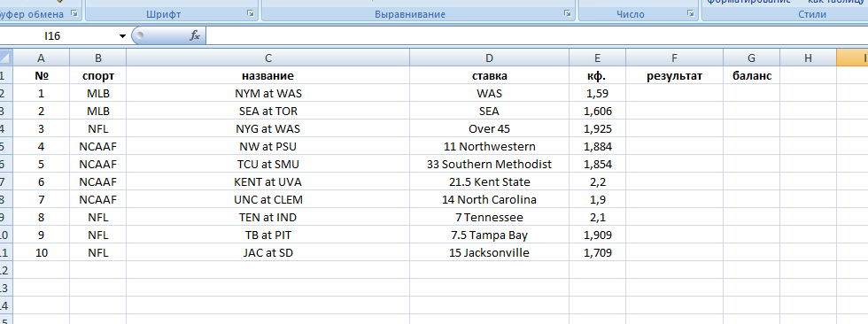Click cell 'TCU at SMU'
868x324 pixels.
click(267, 164)
